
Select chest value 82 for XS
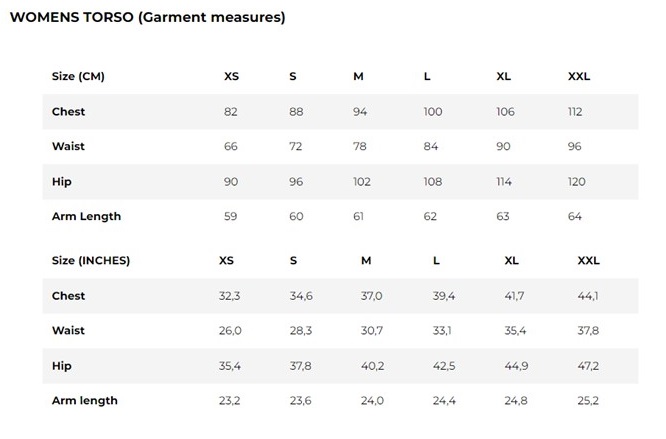(231, 112)
